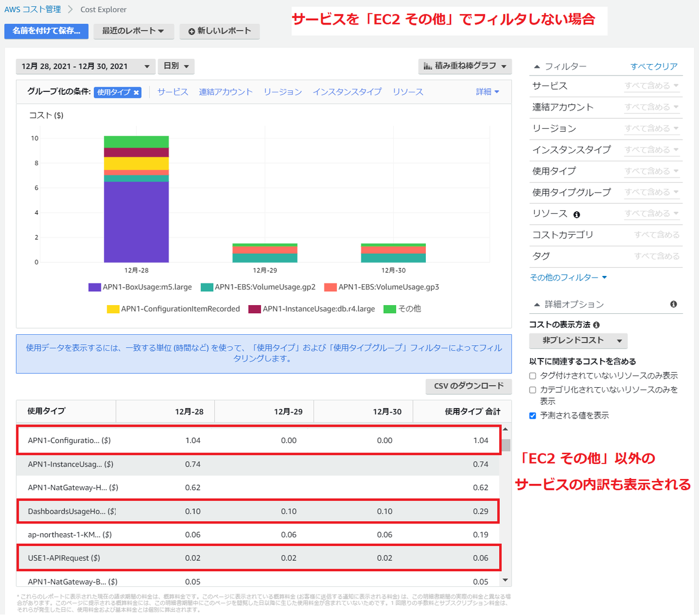Group by 連結アカウント
699x616 pixels.
pos(225,92)
